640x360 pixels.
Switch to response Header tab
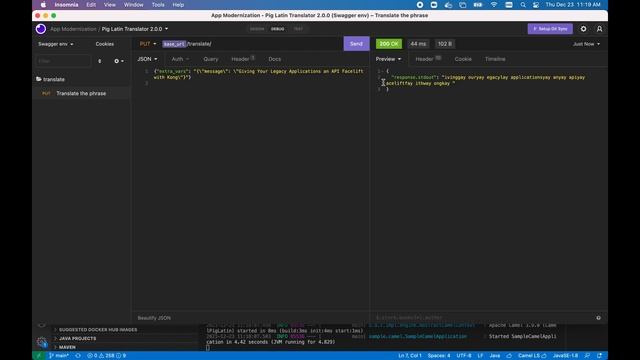coord(428,59)
